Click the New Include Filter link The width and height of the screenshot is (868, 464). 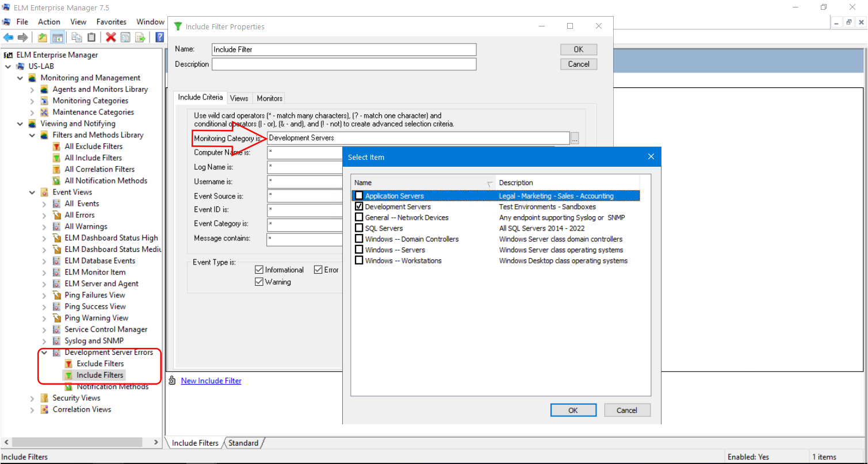coord(211,381)
